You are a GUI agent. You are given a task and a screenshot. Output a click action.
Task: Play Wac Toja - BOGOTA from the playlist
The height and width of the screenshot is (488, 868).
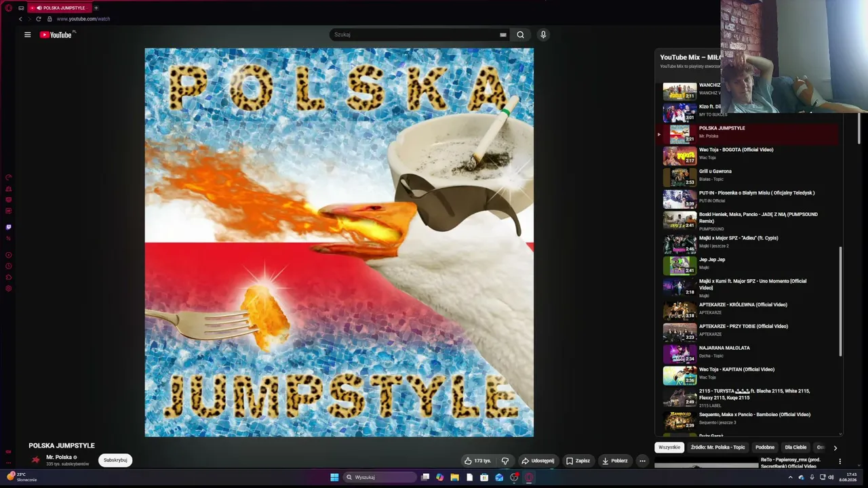pyautogui.click(x=749, y=156)
